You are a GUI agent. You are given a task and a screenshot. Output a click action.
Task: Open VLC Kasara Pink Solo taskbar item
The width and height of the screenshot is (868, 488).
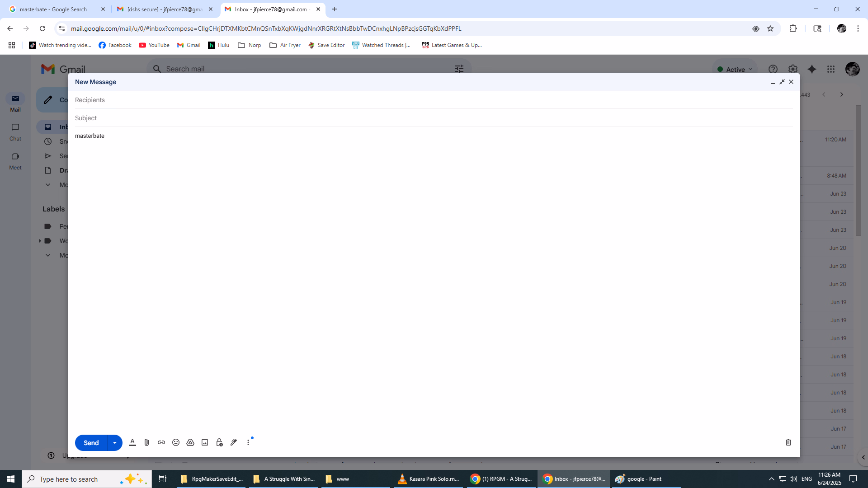tap(429, 479)
